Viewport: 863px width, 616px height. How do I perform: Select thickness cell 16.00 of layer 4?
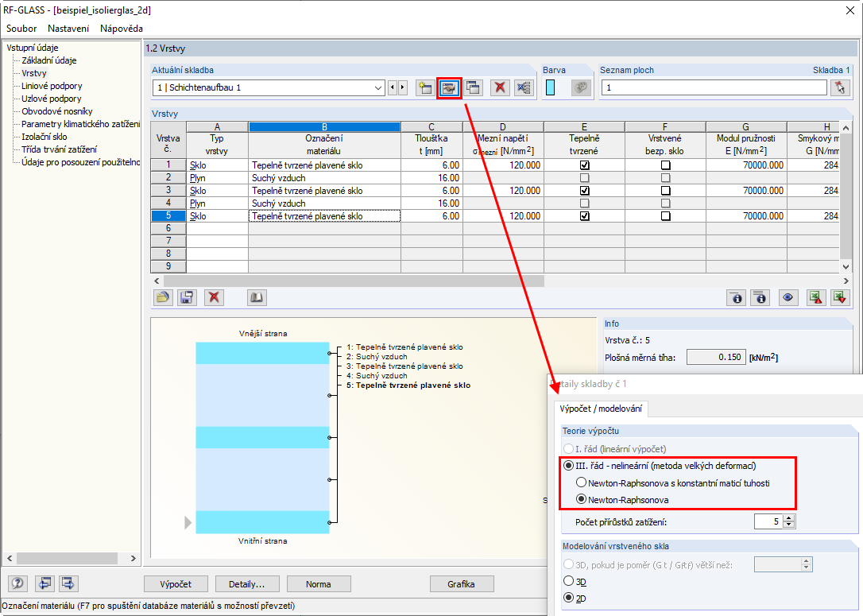pyautogui.click(x=431, y=203)
